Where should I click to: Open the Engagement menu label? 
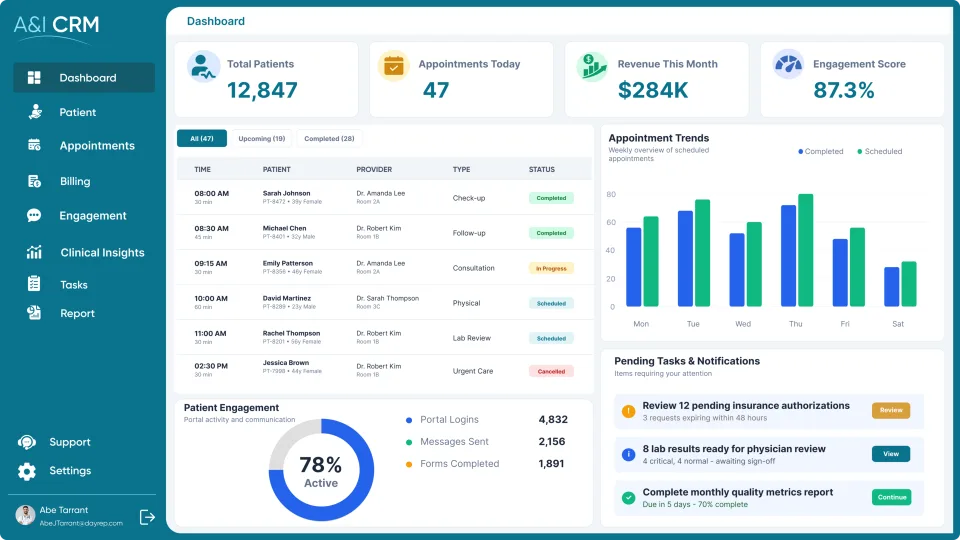click(x=92, y=216)
